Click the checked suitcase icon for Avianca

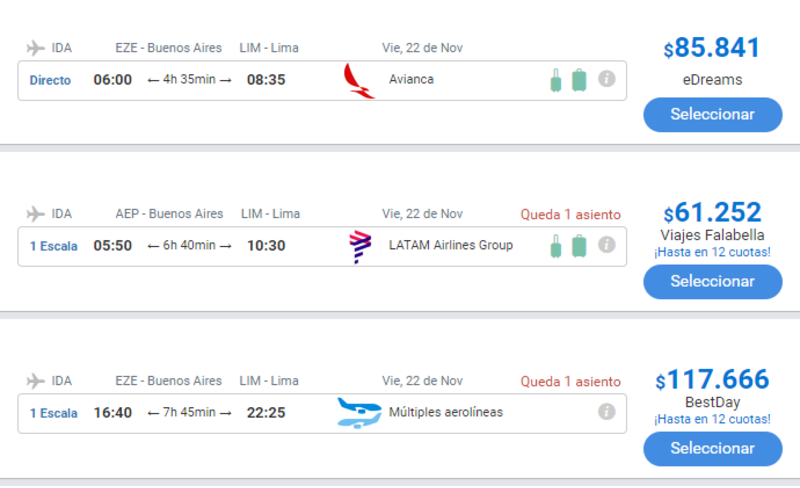tap(579, 80)
